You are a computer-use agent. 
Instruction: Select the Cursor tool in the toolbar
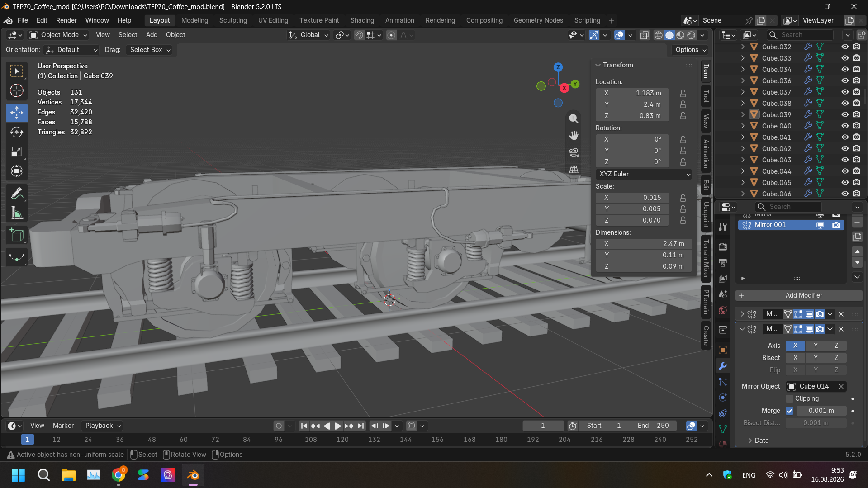[17, 91]
